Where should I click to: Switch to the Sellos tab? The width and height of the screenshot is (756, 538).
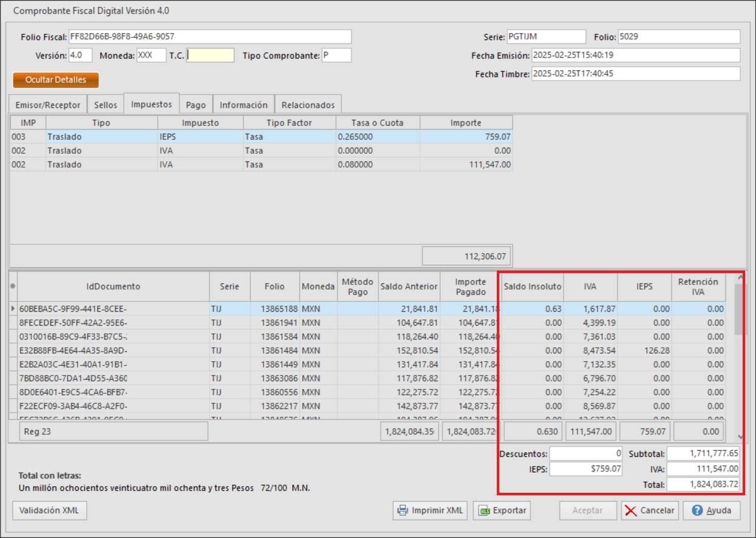click(x=105, y=104)
